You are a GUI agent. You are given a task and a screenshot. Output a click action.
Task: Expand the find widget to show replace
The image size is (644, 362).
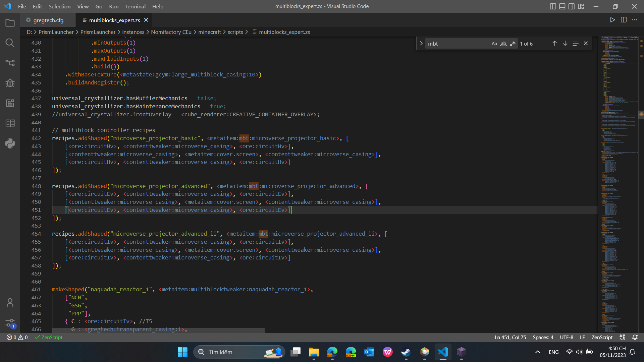[x=421, y=43]
